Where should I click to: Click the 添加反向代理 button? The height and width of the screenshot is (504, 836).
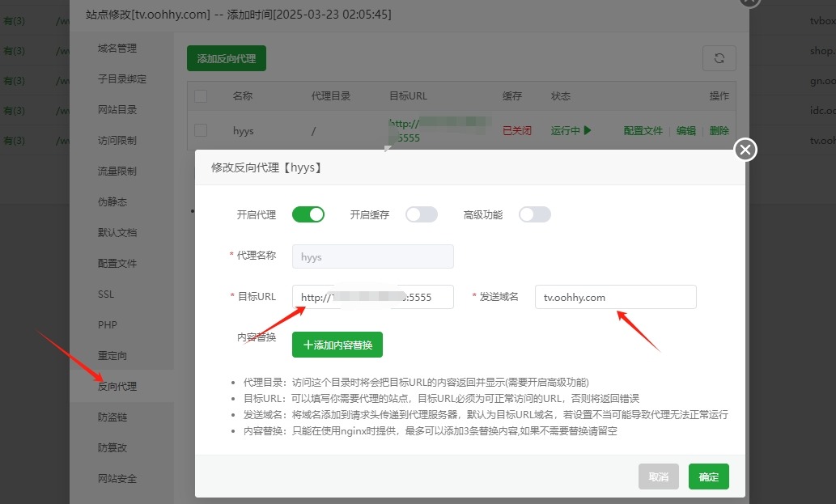coord(227,57)
